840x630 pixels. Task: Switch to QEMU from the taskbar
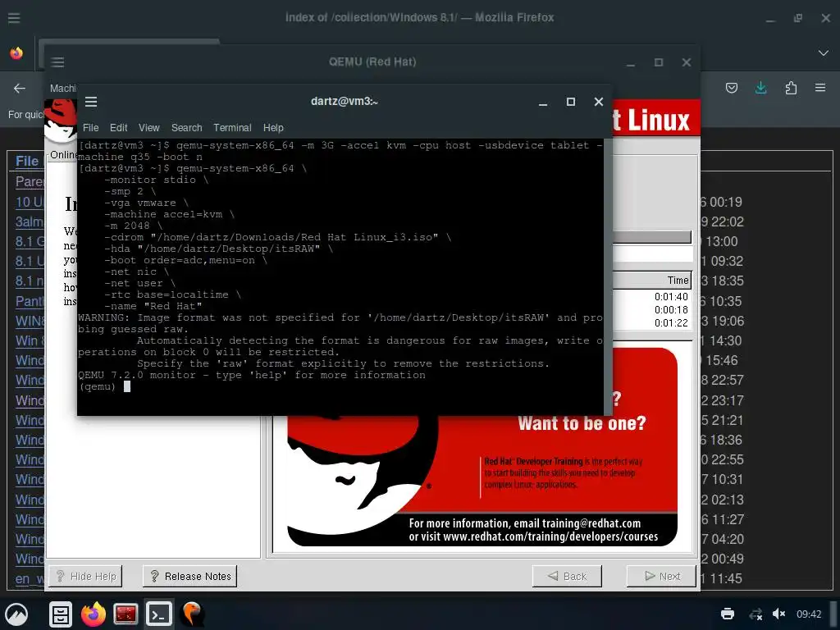tap(192, 614)
